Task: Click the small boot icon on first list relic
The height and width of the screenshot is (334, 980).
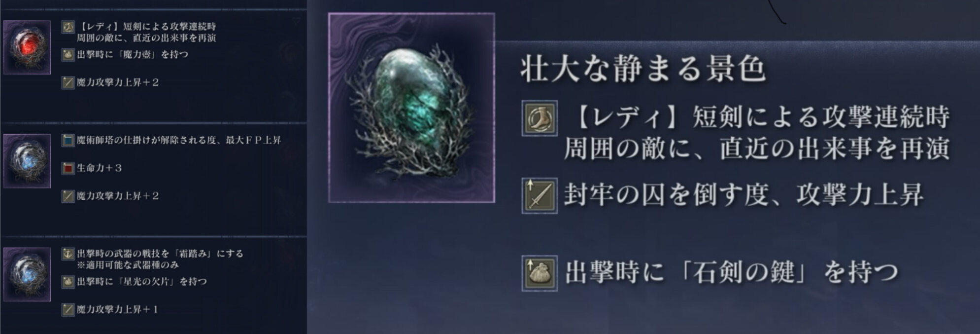Action: click(x=68, y=27)
